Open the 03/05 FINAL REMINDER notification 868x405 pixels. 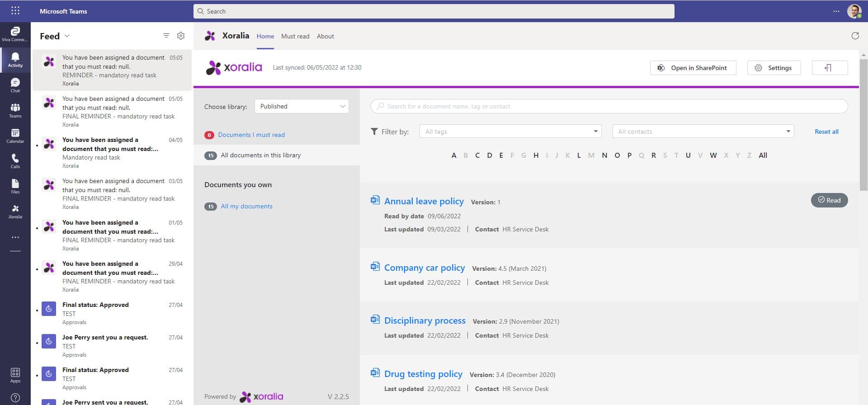pyautogui.click(x=112, y=193)
